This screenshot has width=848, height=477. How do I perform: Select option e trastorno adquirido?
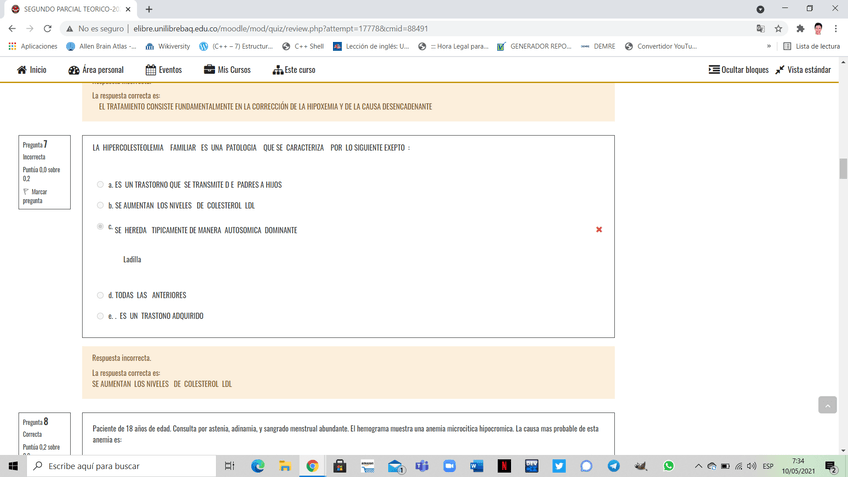tap(100, 316)
